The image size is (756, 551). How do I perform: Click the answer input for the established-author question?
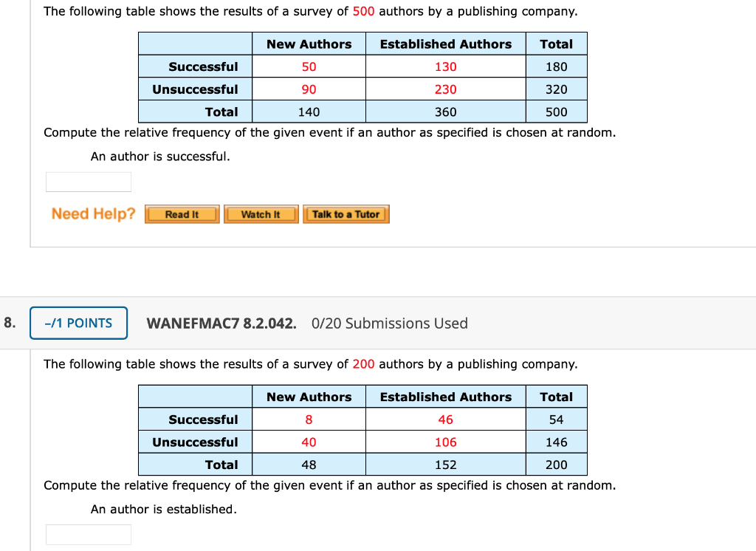coord(88,534)
